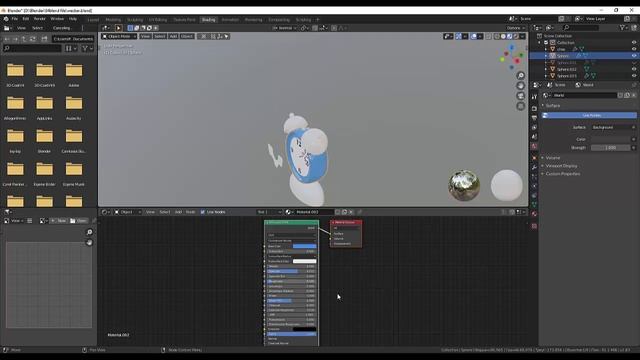Open the World properties tab icon
Viewport: 640px width, 360px height.
point(534,146)
